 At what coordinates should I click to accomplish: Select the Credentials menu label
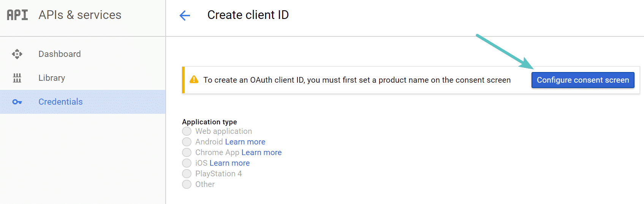[x=60, y=102]
